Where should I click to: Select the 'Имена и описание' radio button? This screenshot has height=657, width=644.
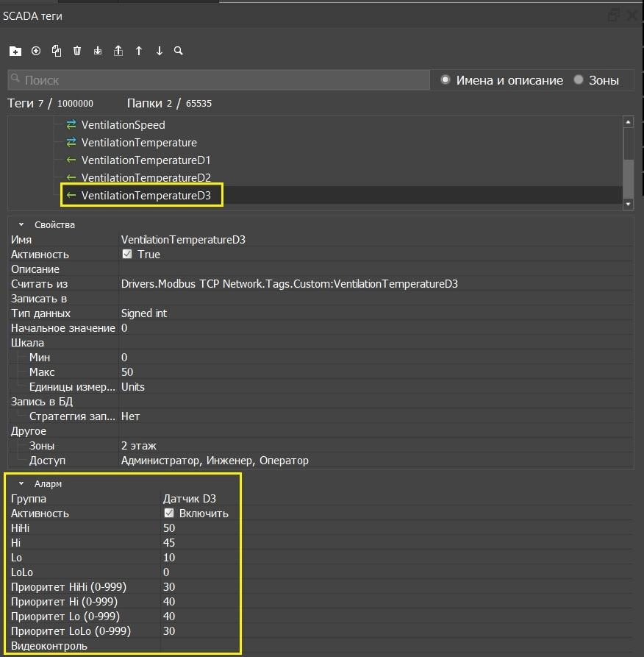pyautogui.click(x=446, y=80)
